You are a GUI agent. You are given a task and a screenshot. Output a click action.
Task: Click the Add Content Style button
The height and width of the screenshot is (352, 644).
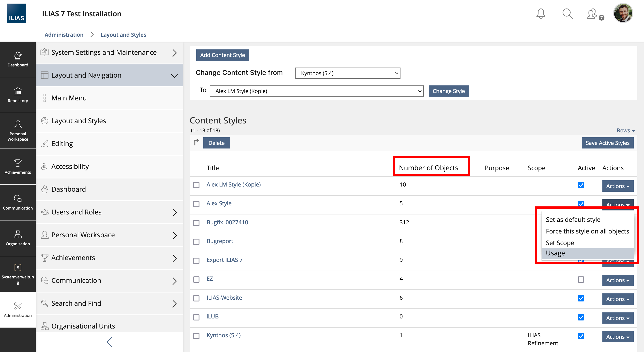tap(222, 55)
